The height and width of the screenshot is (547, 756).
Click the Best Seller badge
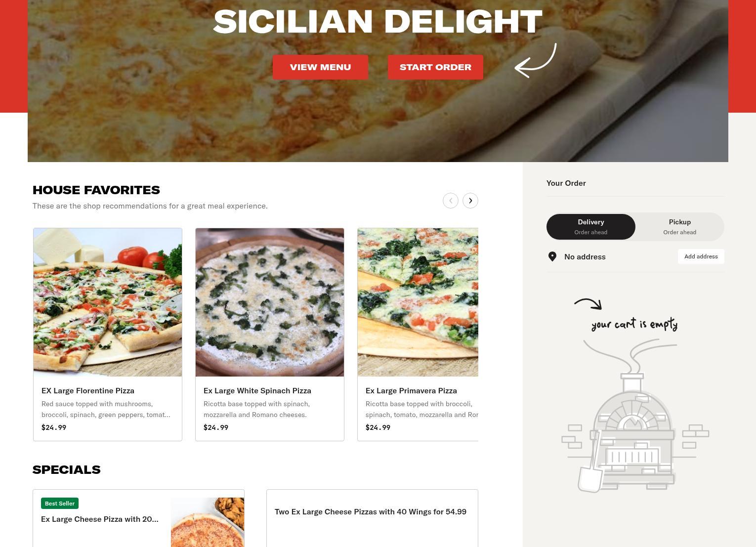(x=60, y=504)
